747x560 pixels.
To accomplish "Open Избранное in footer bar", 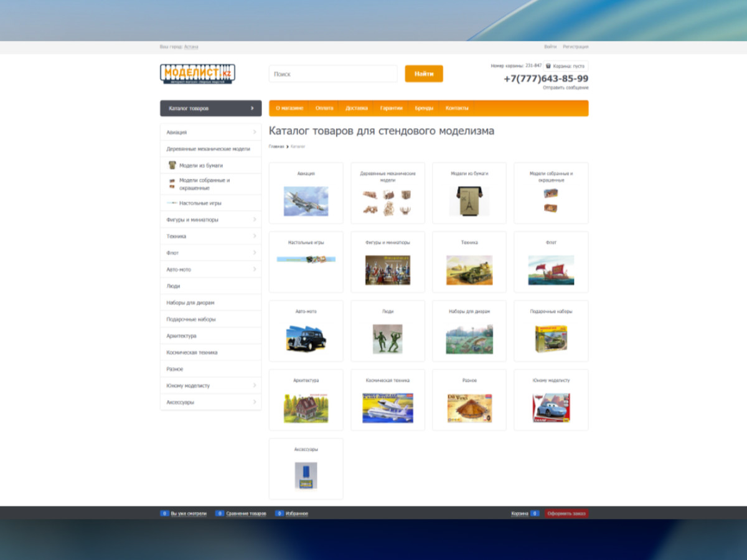I will point(297,513).
